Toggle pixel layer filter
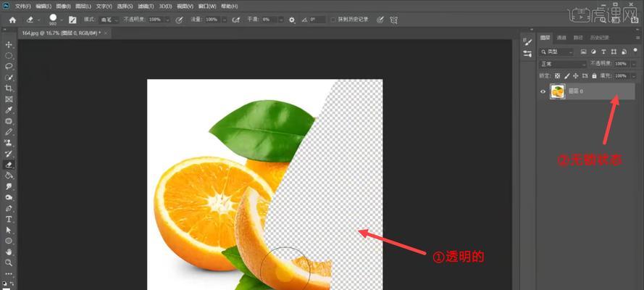 (584, 51)
